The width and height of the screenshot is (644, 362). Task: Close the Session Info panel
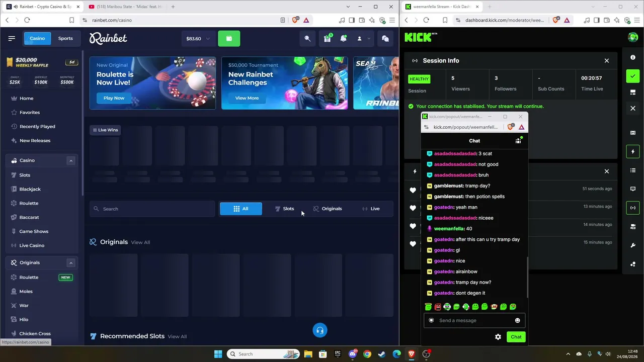(x=607, y=61)
